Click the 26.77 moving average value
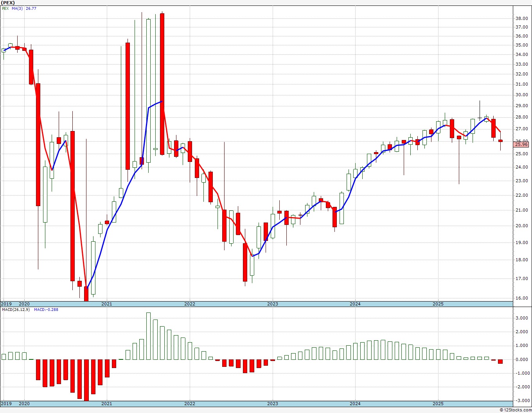532x413 pixels. pyautogui.click(x=31, y=8)
